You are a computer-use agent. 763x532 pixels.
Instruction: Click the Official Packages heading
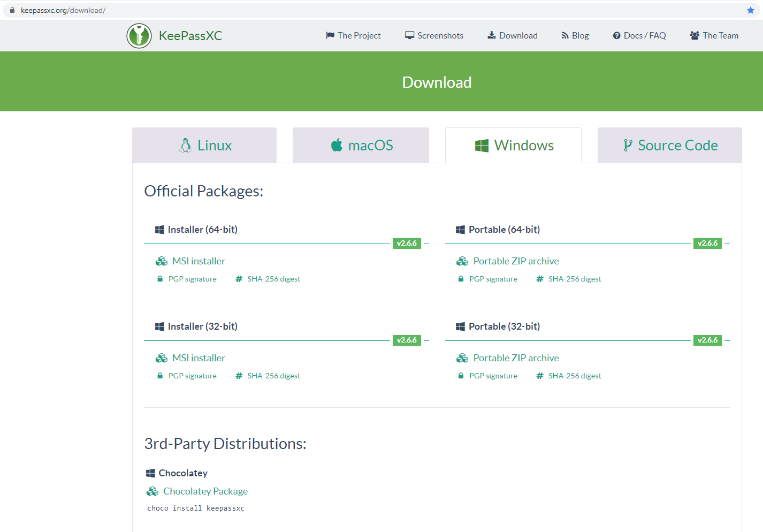pos(204,191)
